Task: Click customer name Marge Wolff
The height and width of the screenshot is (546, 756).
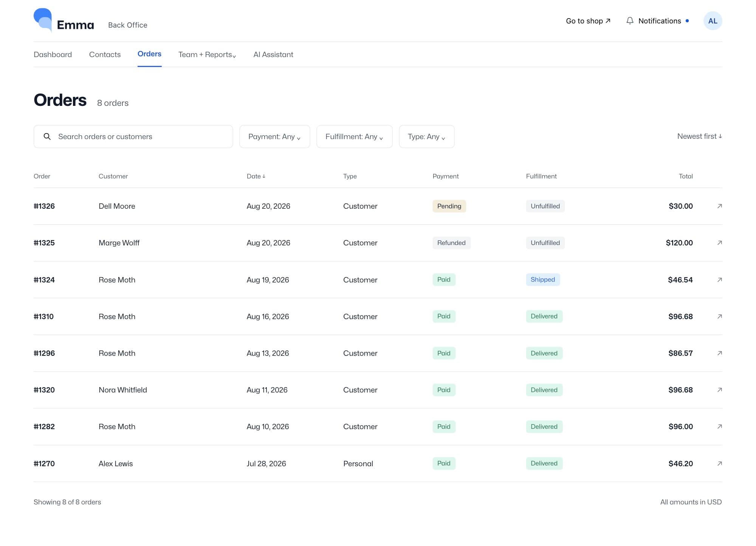Action: click(x=119, y=243)
